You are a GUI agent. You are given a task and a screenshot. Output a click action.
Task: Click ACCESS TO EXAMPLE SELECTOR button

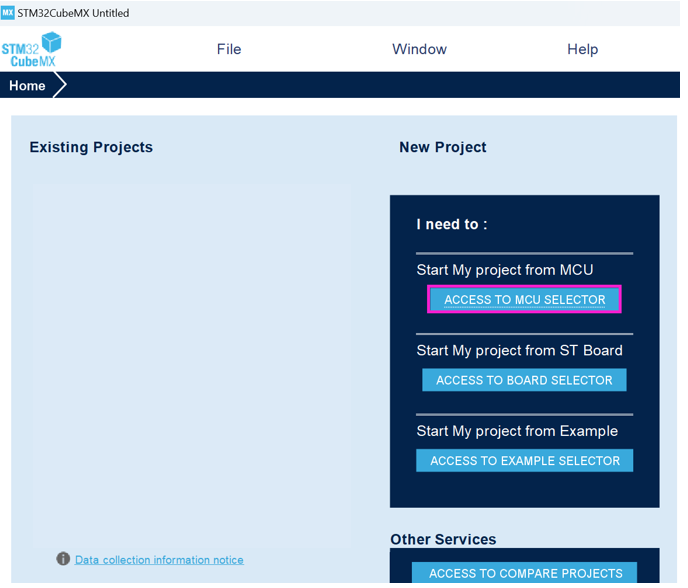(x=525, y=461)
